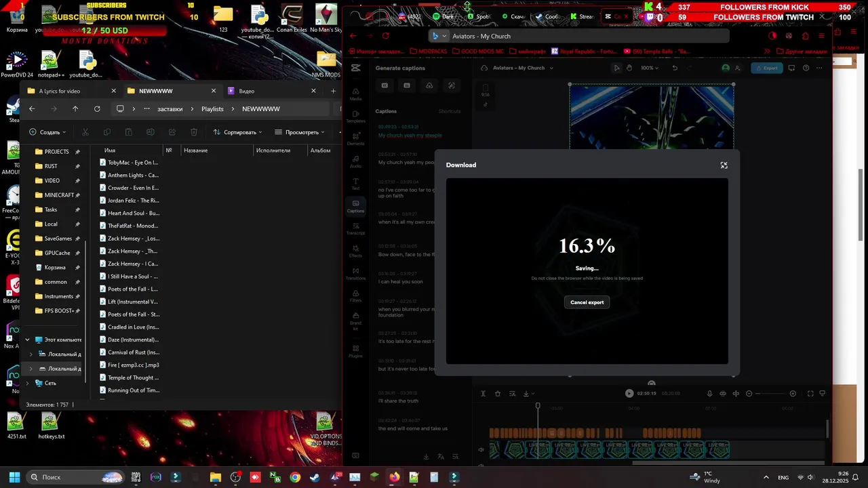Select the MINECRAFT folder in Explorer sidebar

pos(57,195)
